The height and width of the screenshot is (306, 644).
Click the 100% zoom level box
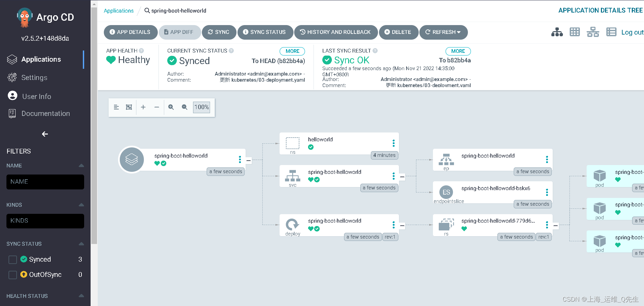[202, 107]
